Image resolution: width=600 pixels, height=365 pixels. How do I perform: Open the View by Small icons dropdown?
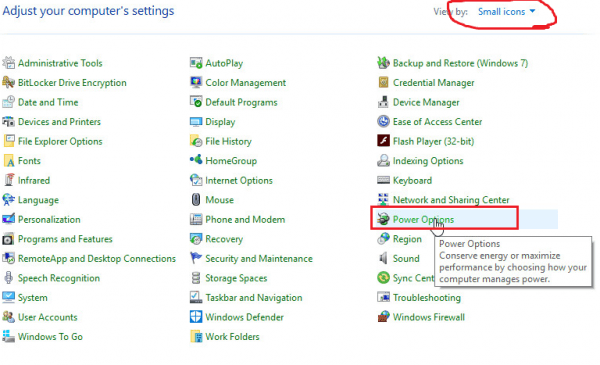tap(506, 12)
